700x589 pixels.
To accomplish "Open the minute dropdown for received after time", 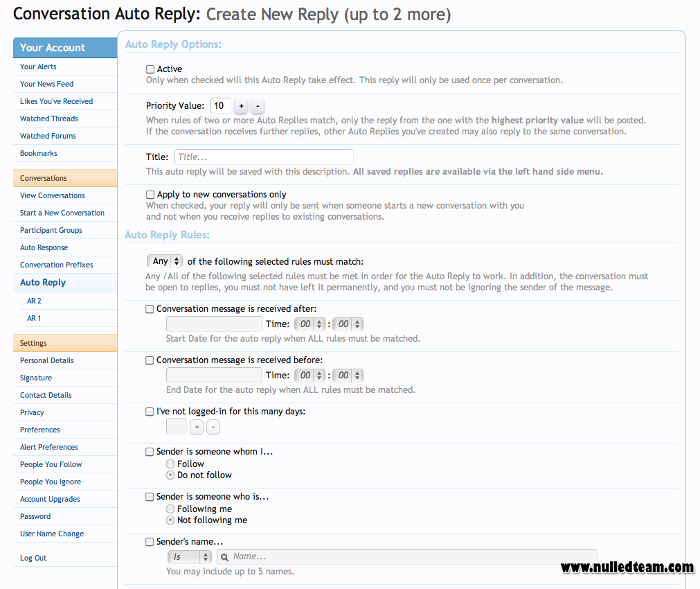I will (348, 324).
